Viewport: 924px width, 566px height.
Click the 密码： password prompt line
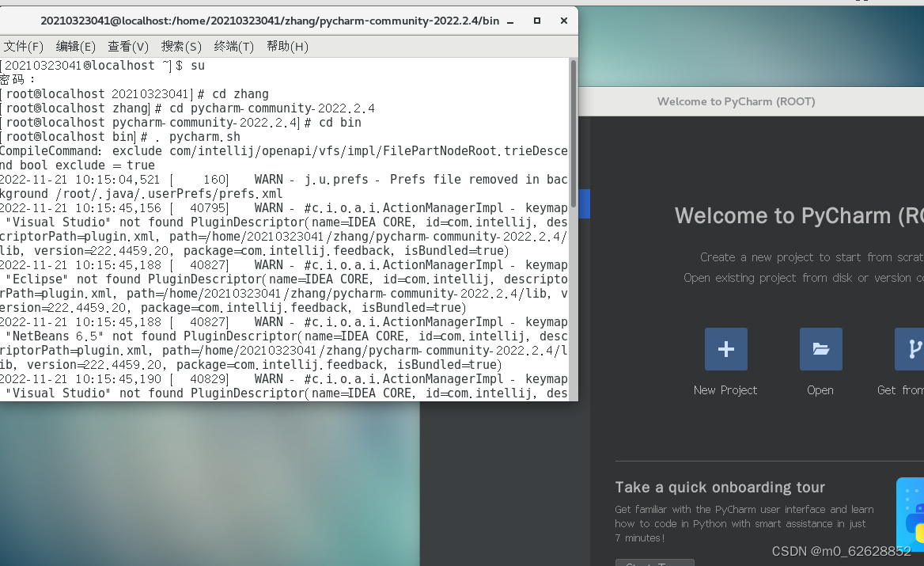tap(17, 80)
